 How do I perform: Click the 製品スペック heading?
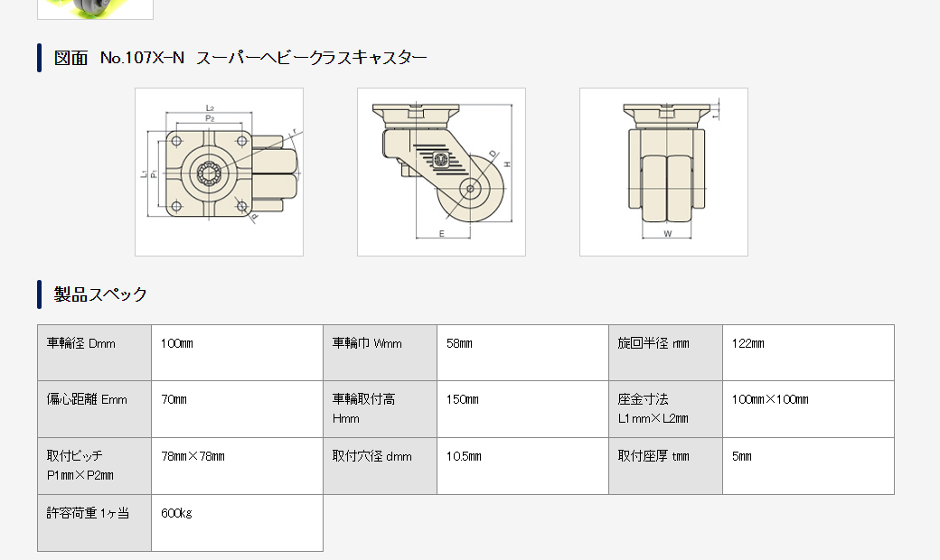coord(100,294)
